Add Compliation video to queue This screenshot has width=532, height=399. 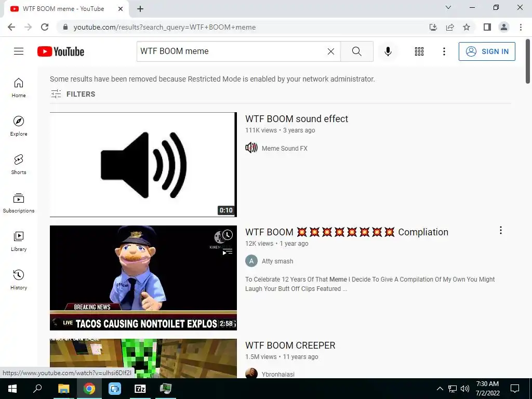[228, 251]
